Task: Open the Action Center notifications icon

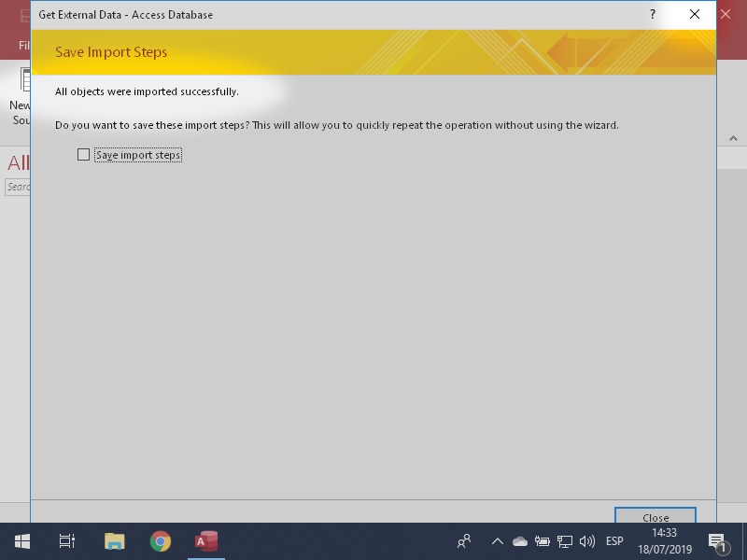Action: tap(718, 541)
